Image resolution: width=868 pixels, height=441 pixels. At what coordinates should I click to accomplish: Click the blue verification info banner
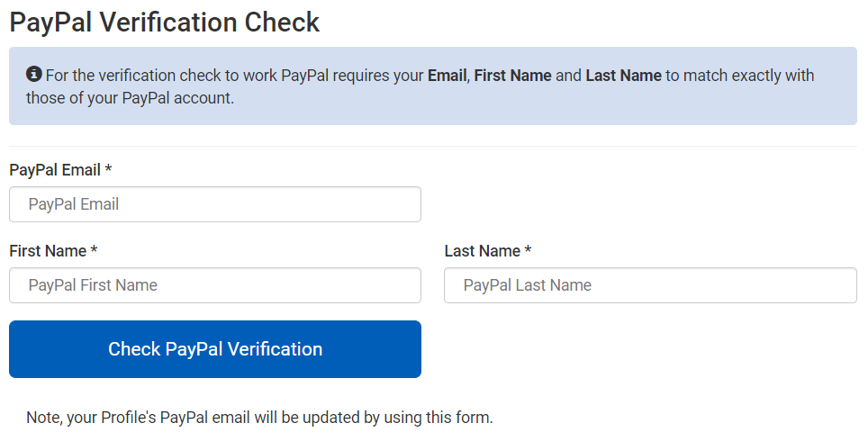[x=433, y=85]
